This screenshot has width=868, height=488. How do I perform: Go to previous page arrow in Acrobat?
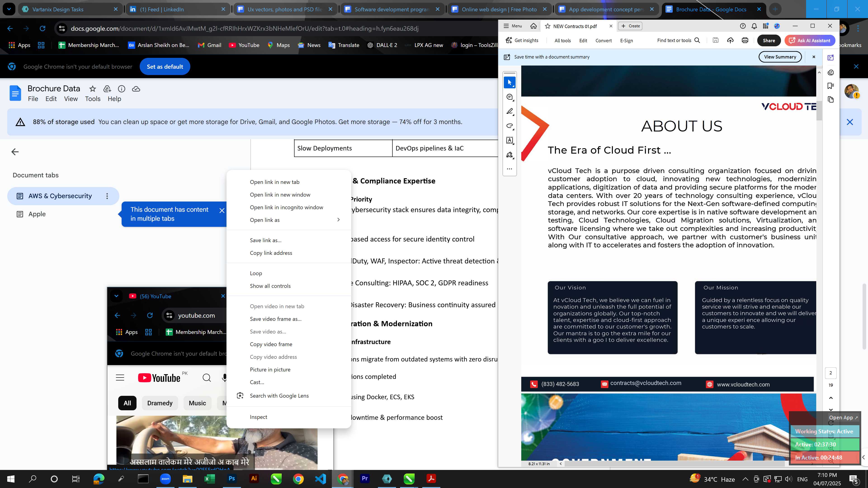click(831, 398)
